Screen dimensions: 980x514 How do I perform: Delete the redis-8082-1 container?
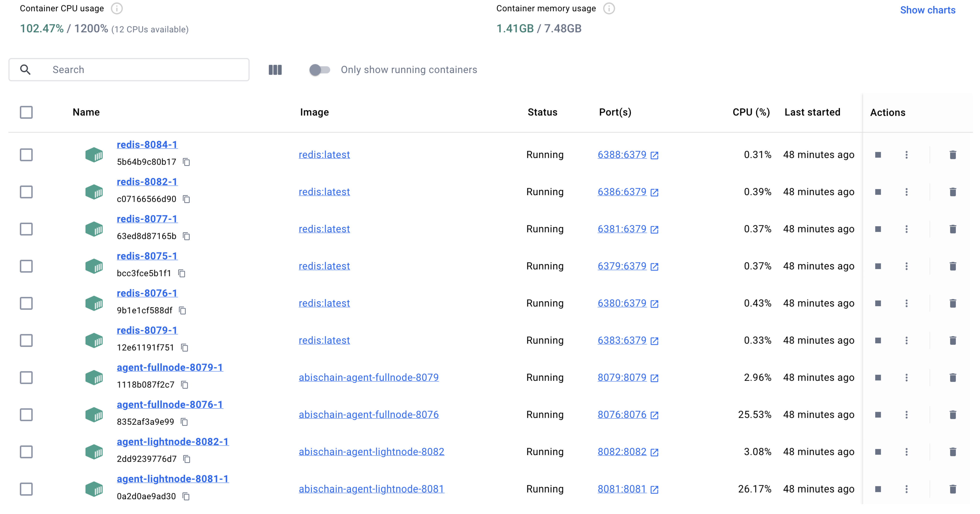[952, 192]
